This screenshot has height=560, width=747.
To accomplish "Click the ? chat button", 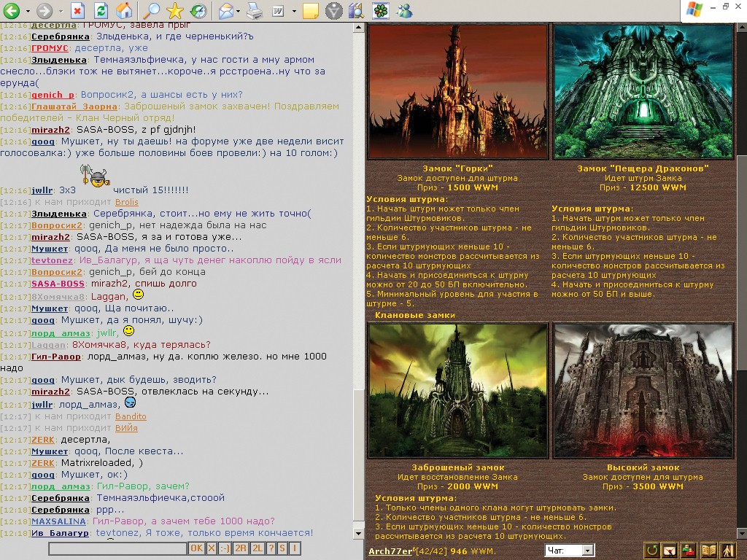I will pyautogui.click(x=271, y=548).
